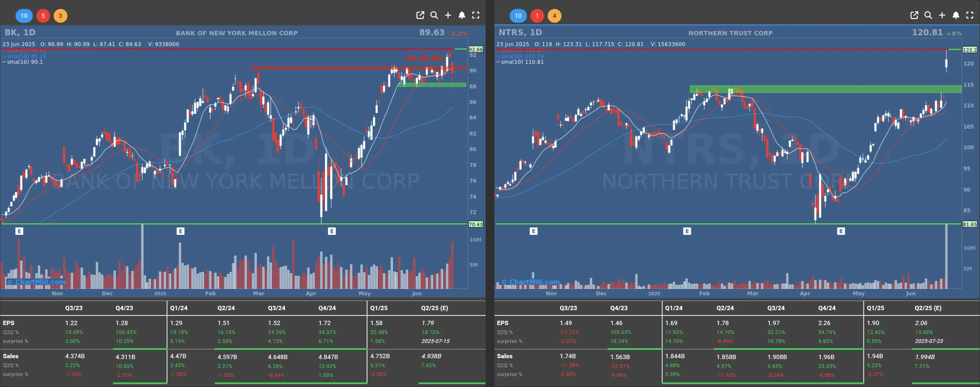Click the blue 10 badge on NTRS panel
The height and width of the screenshot is (387, 980).
(x=518, y=16)
